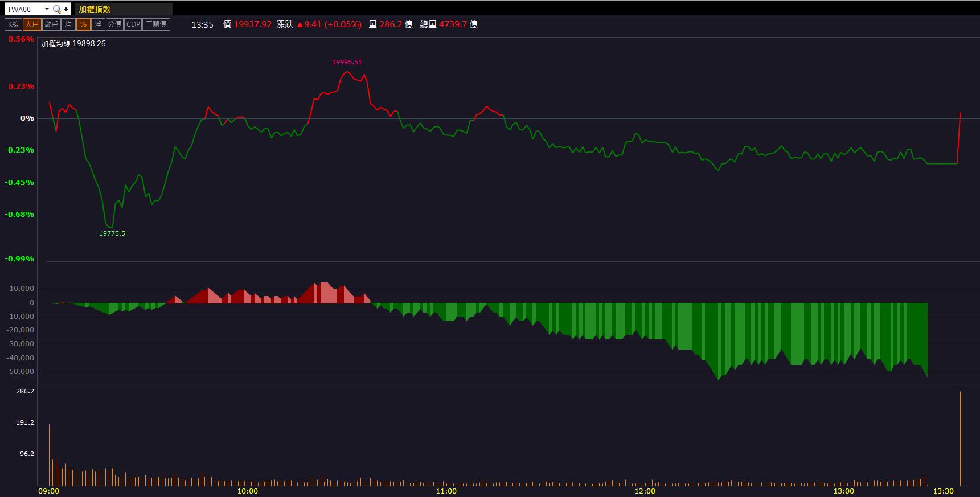Click into the TWA00 symbol input field
Viewport: 980px width, 497px height.
click(24, 9)
